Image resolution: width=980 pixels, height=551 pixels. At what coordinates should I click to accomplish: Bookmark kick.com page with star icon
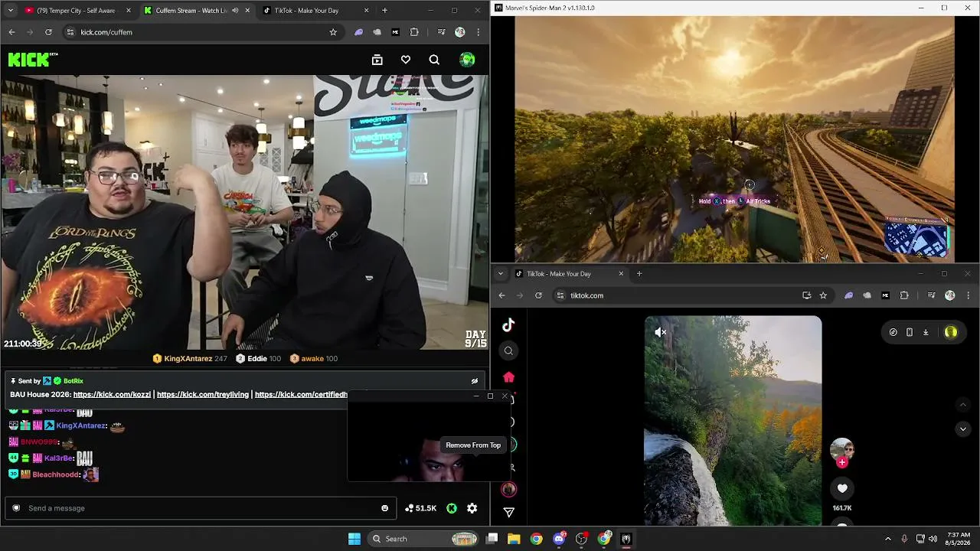coord(333,32)
